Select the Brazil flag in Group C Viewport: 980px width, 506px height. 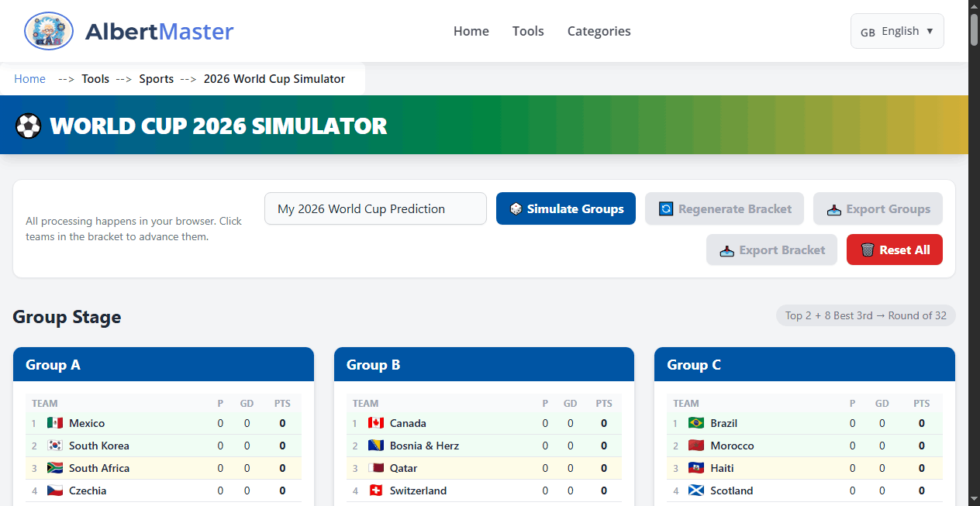695,423
